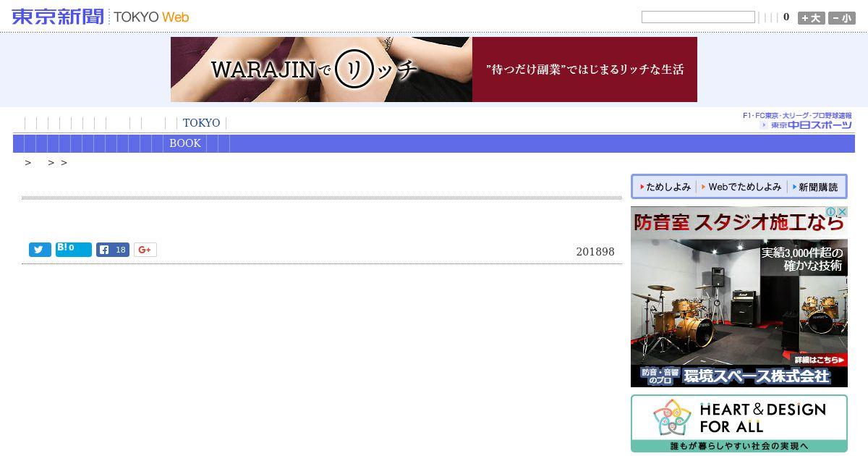The height and width of the screenshot is (456, 868).
Task: Visit the 東京中日スポーツ banner link
Action: tap(797, 121)
